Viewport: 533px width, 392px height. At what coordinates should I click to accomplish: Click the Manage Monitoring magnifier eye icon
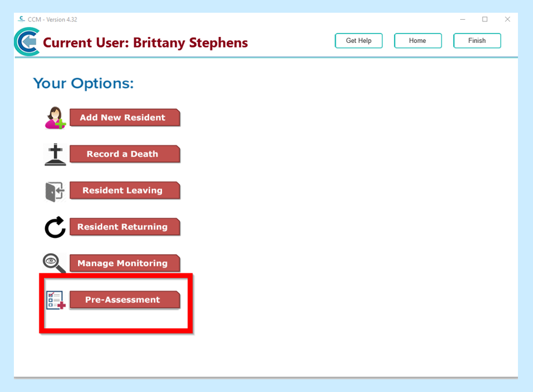tap(54, 263)
